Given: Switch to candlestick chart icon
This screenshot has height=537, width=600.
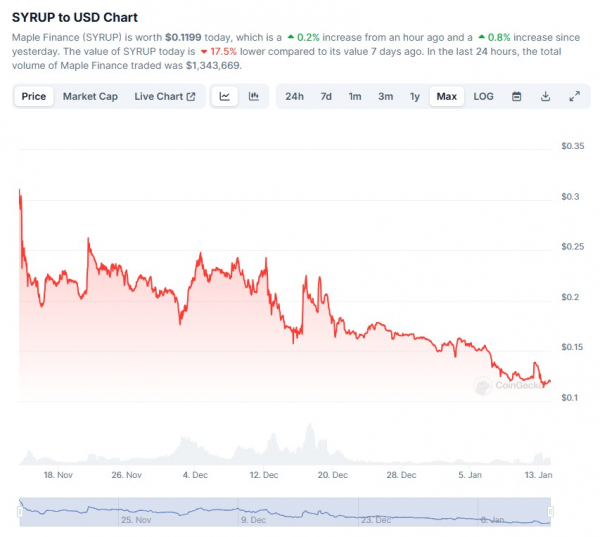Looking at the screenshot, I should [x=254, y=96].
